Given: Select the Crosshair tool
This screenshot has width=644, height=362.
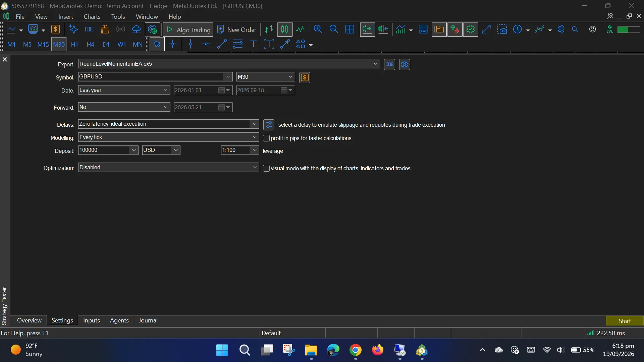Looking at the screenshot, I should tap(173, 44).
